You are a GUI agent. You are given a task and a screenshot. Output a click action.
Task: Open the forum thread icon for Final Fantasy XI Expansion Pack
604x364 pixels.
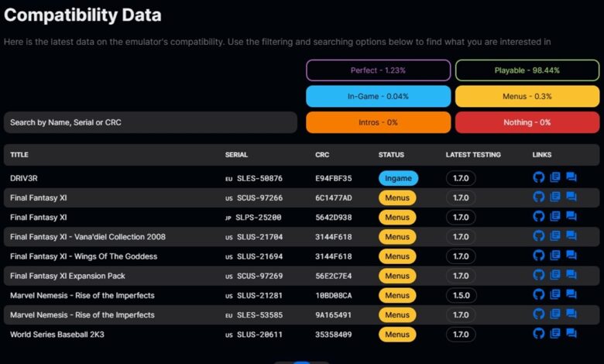571,275
